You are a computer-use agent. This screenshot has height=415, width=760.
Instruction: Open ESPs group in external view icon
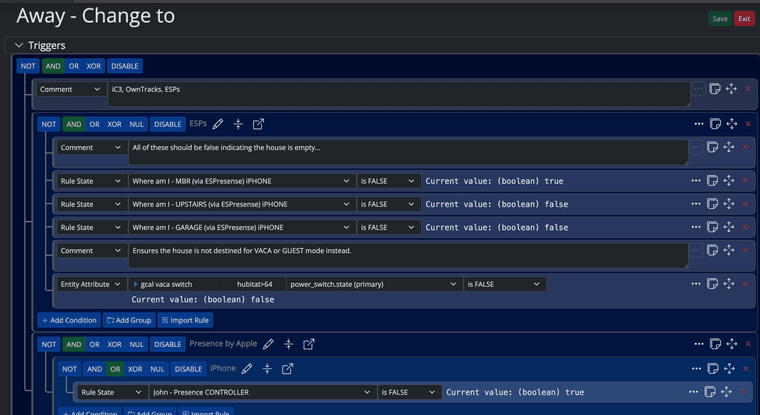pos(258,124)
